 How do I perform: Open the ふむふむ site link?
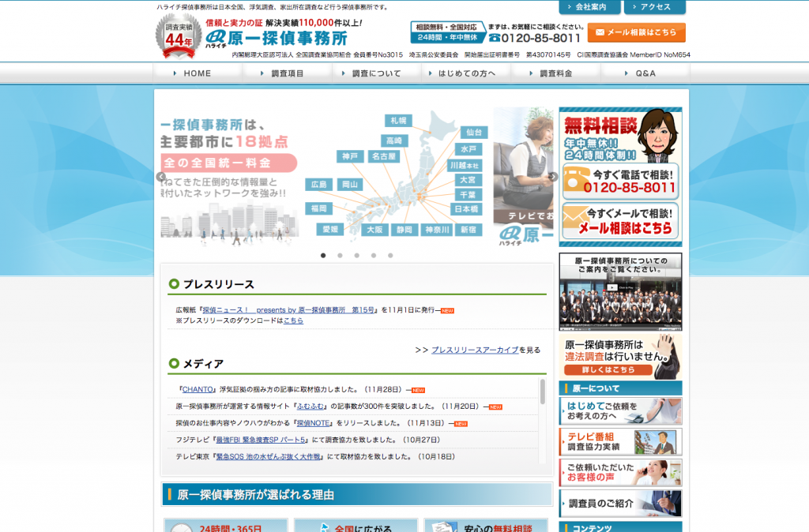pyautogui.click(x=310, y=406)
